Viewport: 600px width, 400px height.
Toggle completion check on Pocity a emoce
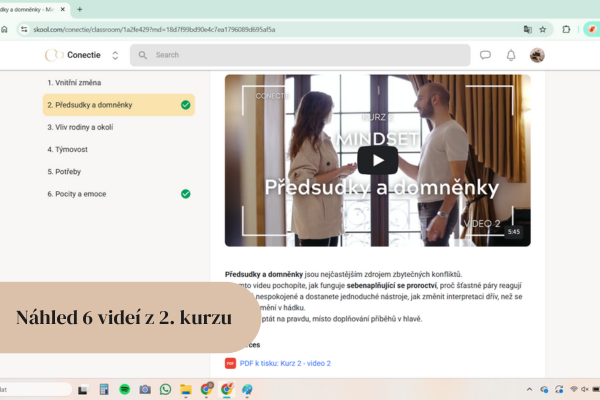(x=185, y=193)
